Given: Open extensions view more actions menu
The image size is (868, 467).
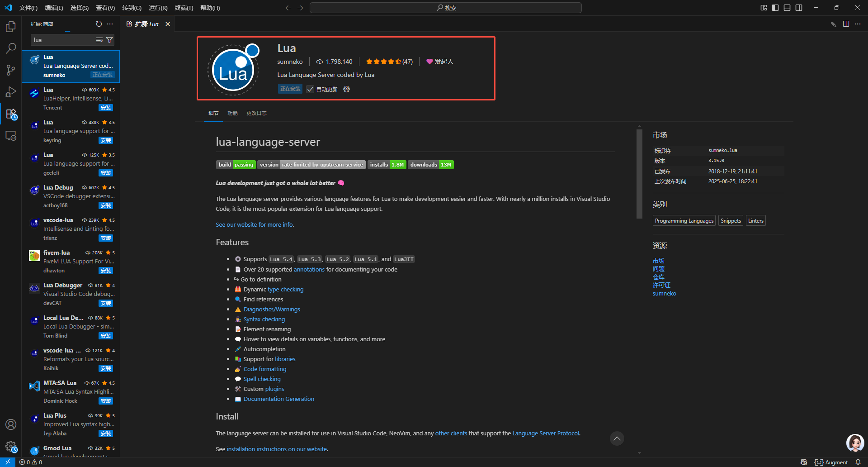Looking at the screenshot, I should click(110, 24).
